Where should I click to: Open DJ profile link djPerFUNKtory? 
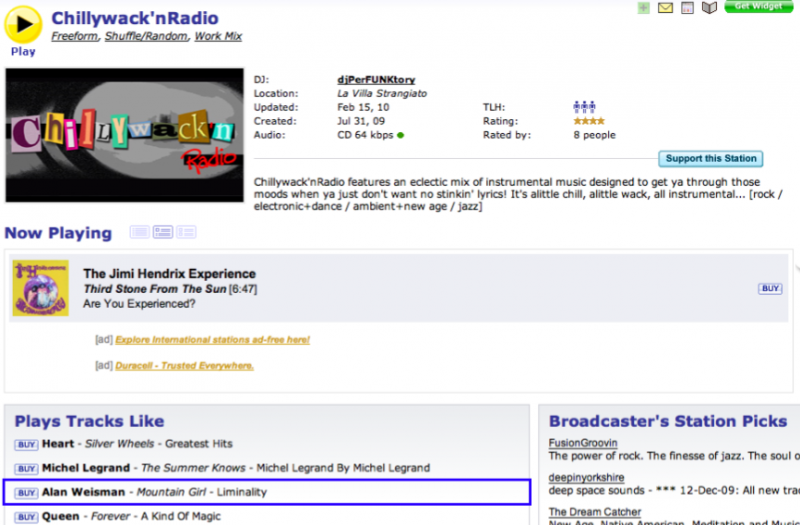pos(376,79)
